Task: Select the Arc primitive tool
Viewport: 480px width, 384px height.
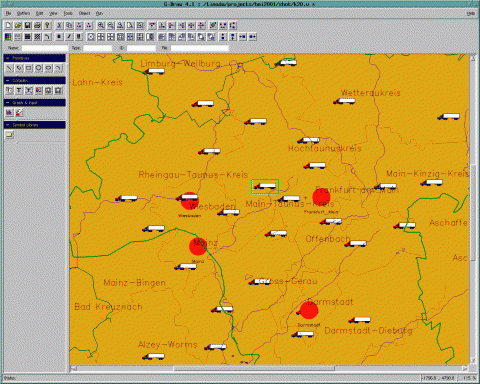Action: click(58, 68)
